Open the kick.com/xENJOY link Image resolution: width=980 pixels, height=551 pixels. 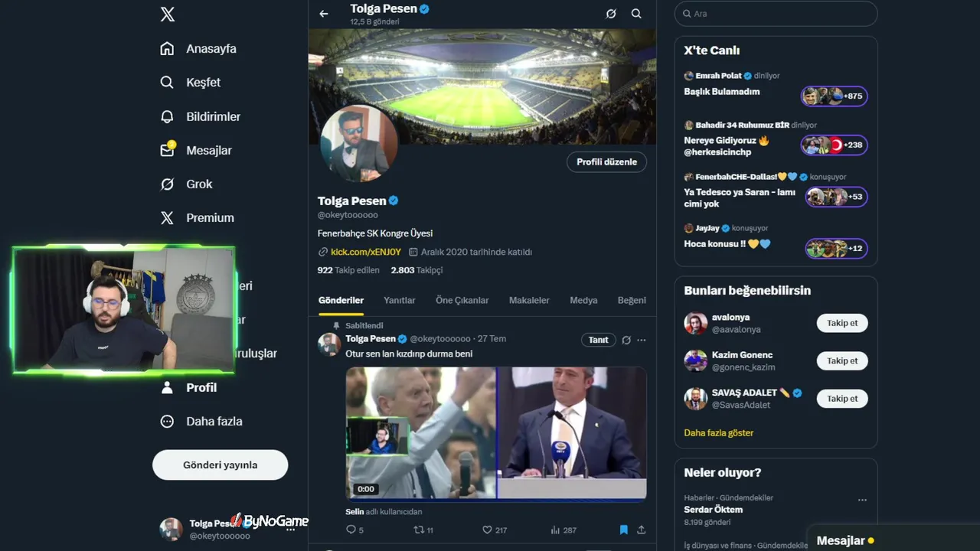[x=366, y=252]
